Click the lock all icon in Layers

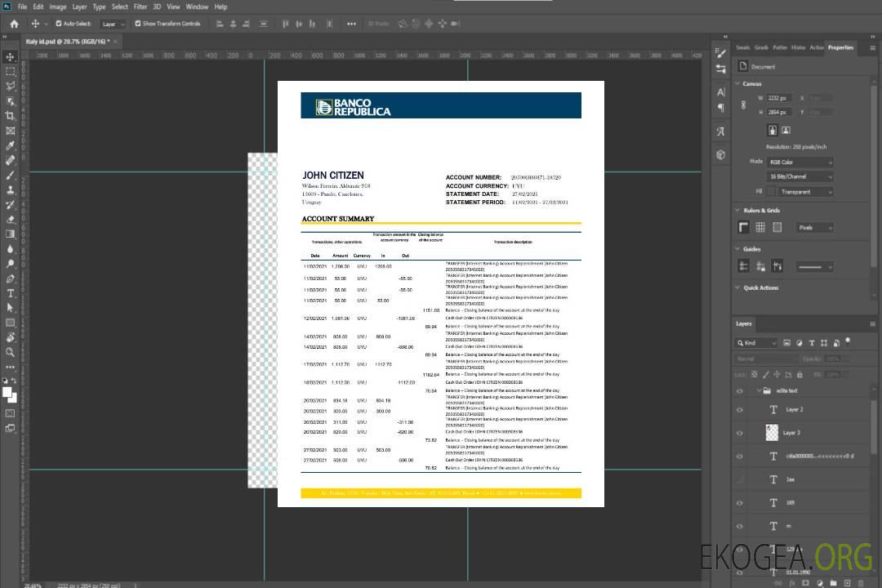coord(800,374)
